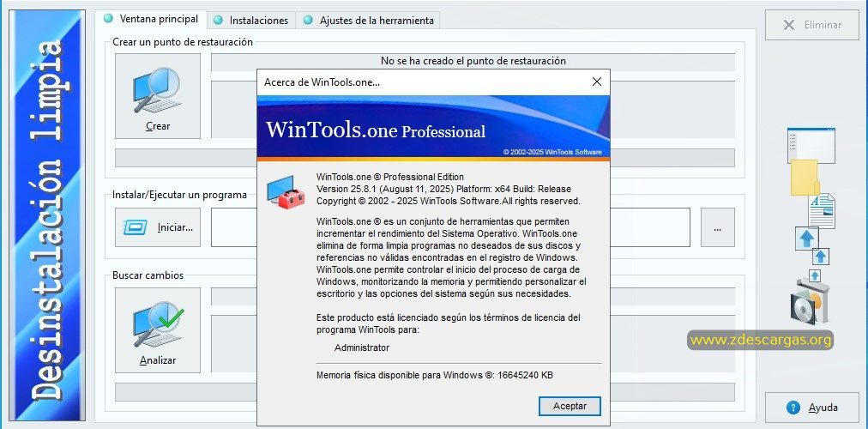Switch to the Instalaciones tab
The height and width of the screenshot is (429, 868).
(251, 21)
